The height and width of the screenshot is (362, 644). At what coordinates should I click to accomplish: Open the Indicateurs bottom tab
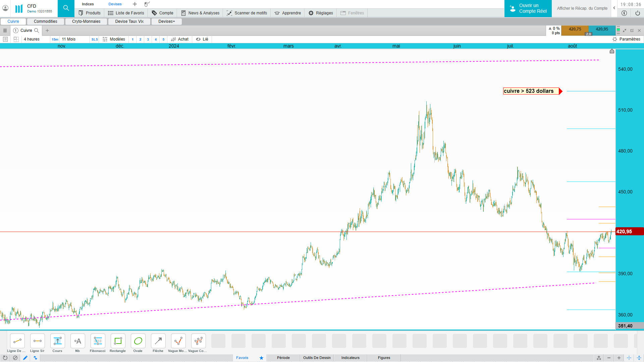350,358
